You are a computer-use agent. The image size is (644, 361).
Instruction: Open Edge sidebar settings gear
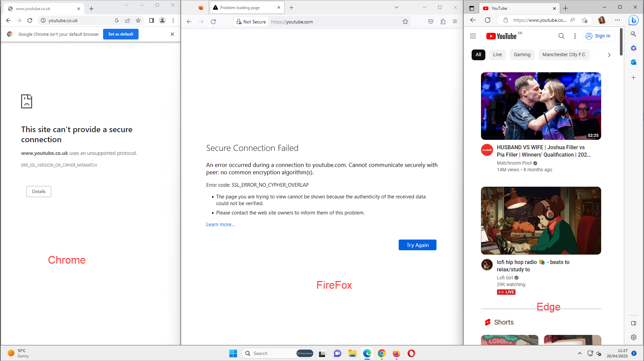click(633, 337)
